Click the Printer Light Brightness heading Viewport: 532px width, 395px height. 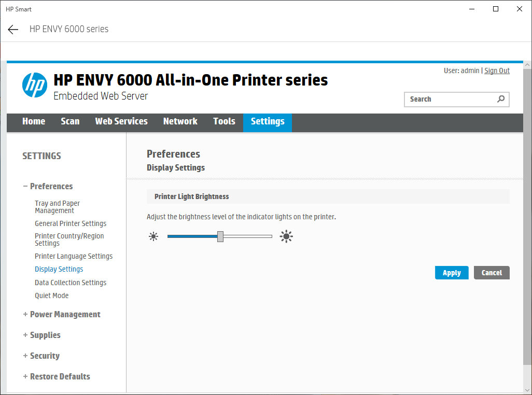coord(192,196)
